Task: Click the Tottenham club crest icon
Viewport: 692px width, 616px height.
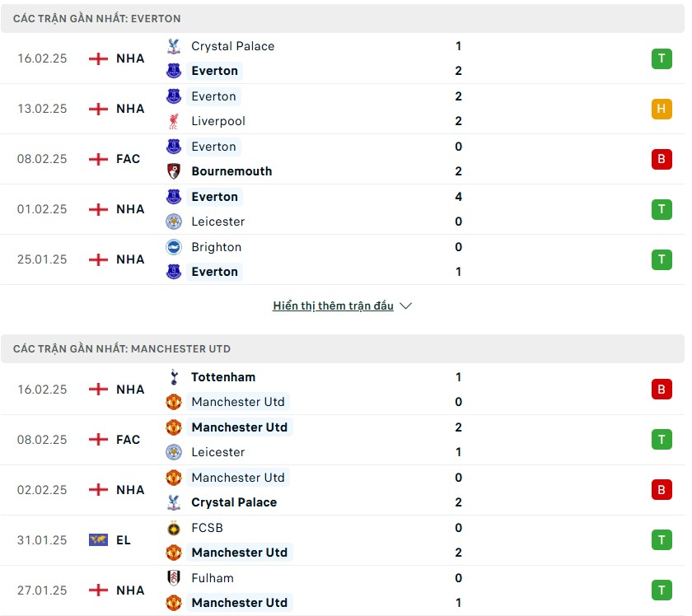Action: click(174, 377)
